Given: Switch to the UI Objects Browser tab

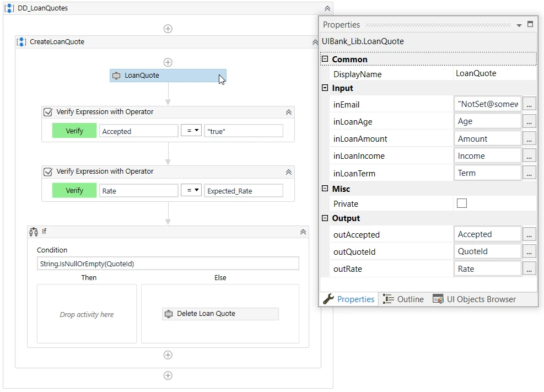Looking at the screenshot, I should coord(474,299).
